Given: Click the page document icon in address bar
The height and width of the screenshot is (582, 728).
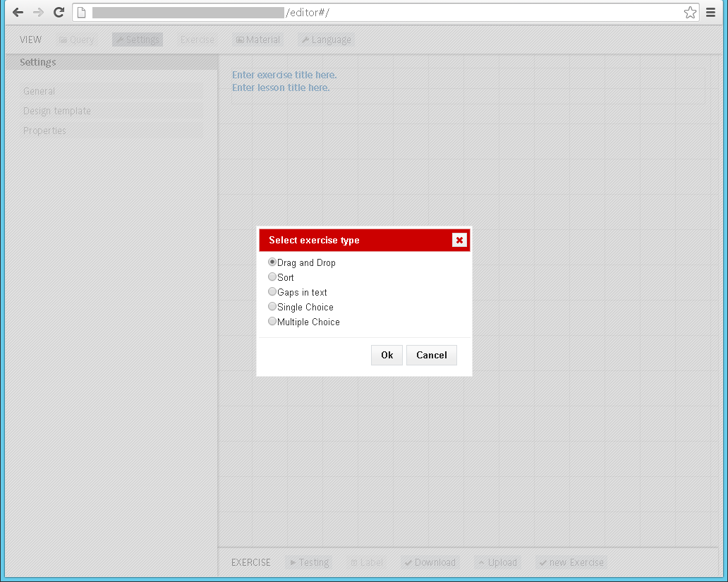Looking at the screenshot, I should [81, 13].
